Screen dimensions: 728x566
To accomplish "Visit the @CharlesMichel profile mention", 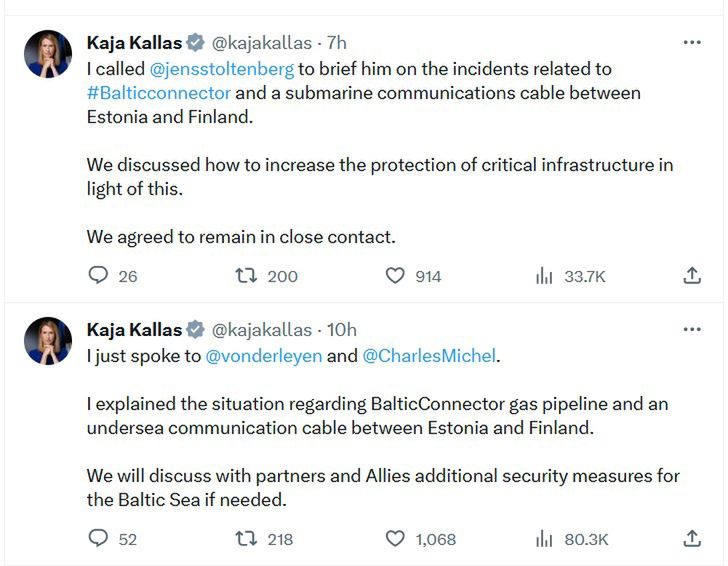I will [420, 356].
